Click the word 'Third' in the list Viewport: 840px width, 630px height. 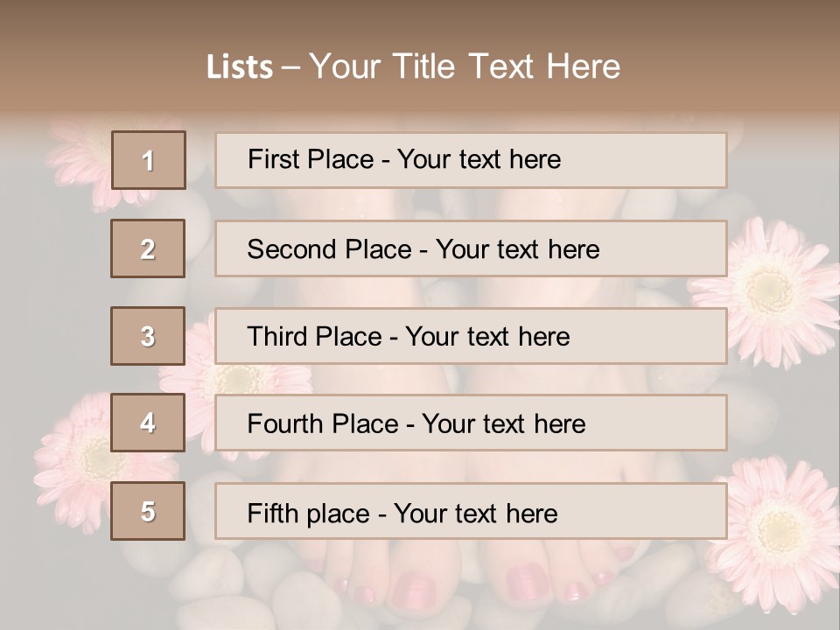(x=278, y=337)
